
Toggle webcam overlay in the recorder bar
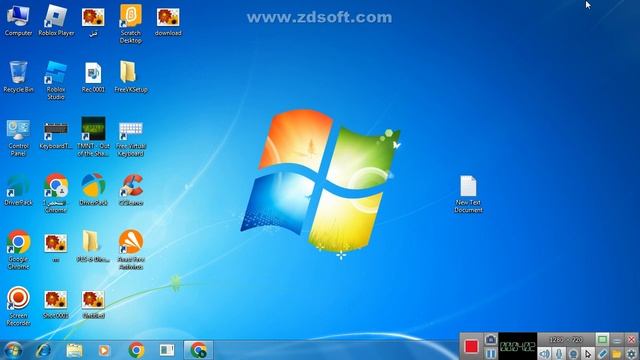click(573, 354)
